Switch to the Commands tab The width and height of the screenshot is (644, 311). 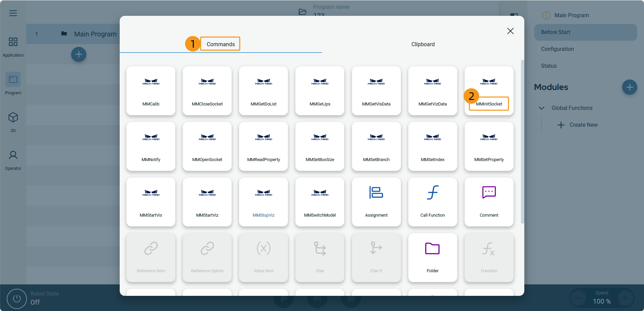[221, 44]
